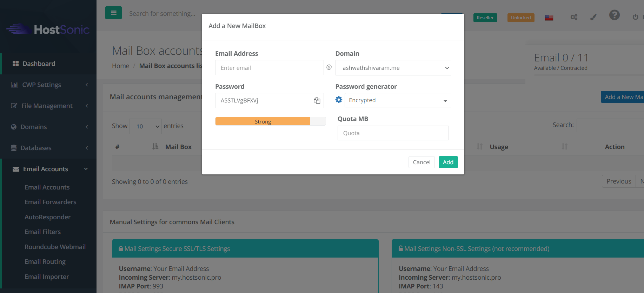Click the power logout icon

(x=635, y=17)
